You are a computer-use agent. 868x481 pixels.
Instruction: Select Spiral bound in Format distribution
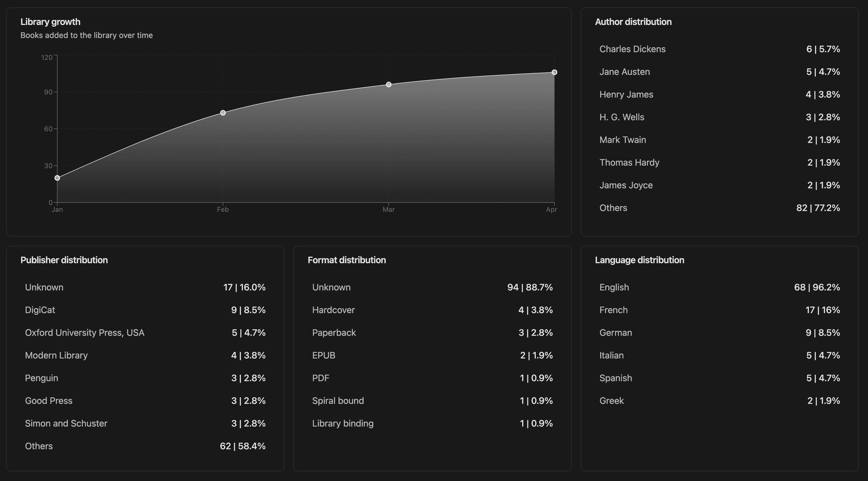tap(338, 400)
